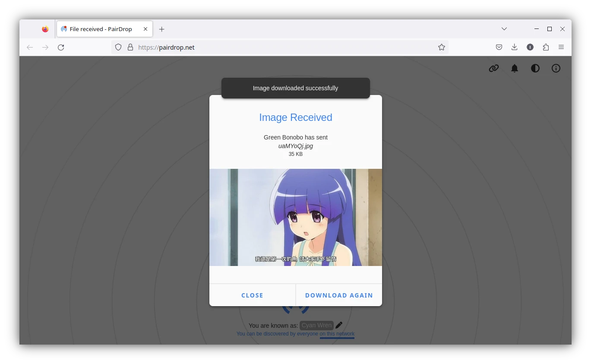The height and width of the screenshot is (364, 591).
Task: Close the PairDrop browser tab
Action: click(145, 29)
